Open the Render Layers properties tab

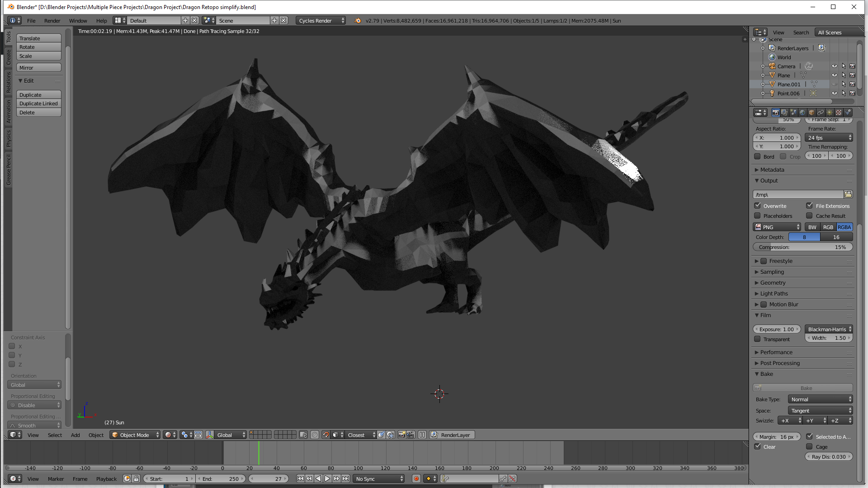point(784,113)
